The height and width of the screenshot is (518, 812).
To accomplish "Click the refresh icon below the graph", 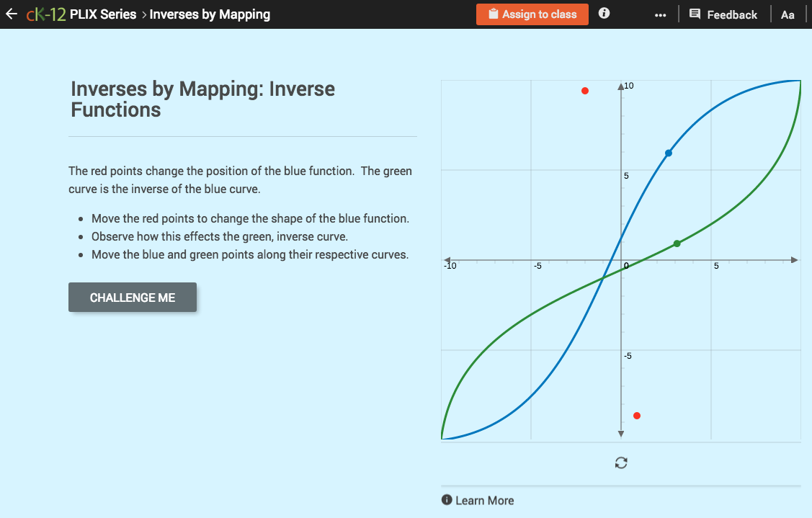I will click(621, 463).
